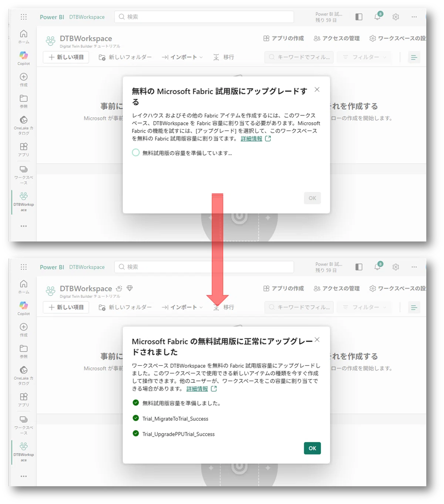Expand Import (インポート) dropdown in top toolbar
444x504 pixels.
tap(182, 57)
